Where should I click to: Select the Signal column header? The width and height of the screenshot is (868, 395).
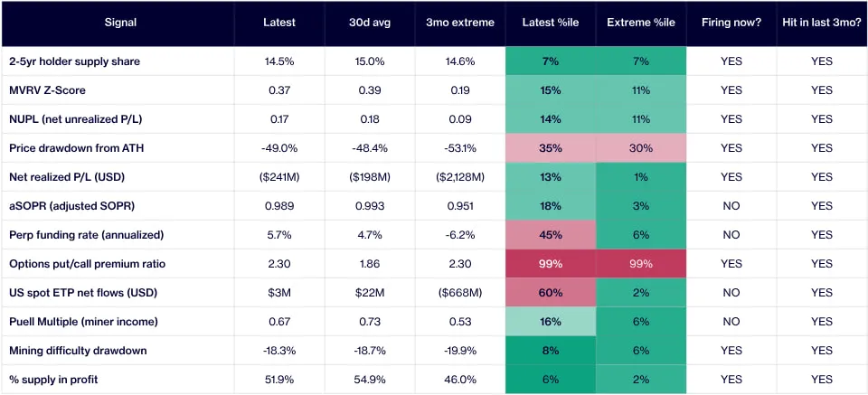[120, 24]
